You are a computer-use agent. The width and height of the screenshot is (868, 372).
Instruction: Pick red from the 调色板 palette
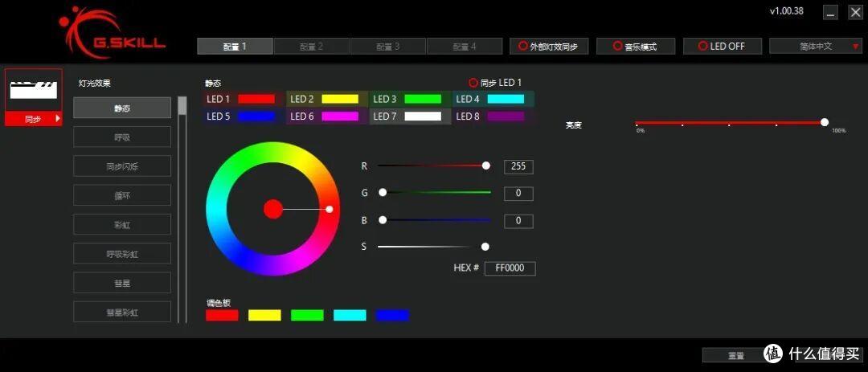coord(222,316)
